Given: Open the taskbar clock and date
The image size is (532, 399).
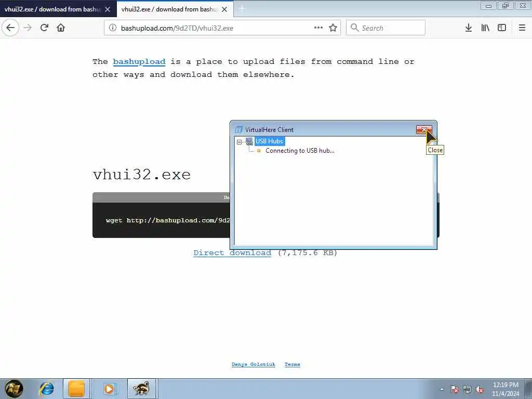Looking at the screenshot, I should [x=506, y=389].
